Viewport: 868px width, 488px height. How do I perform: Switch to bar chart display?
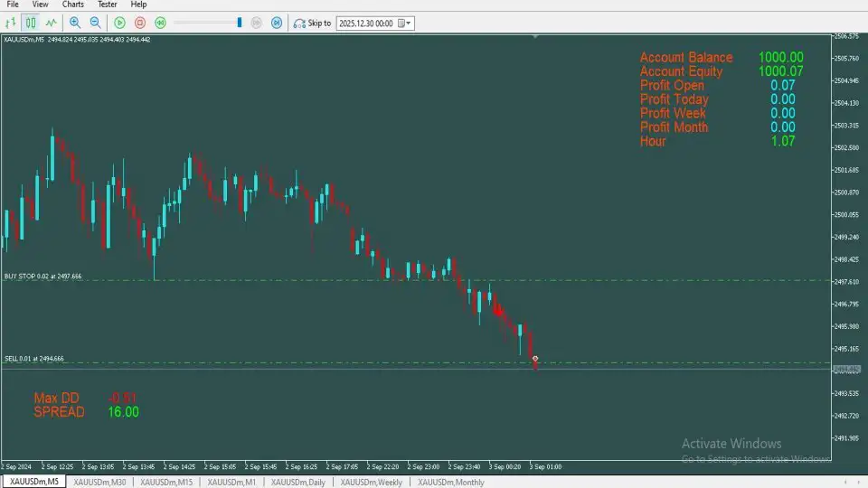(x=13, y=23)
